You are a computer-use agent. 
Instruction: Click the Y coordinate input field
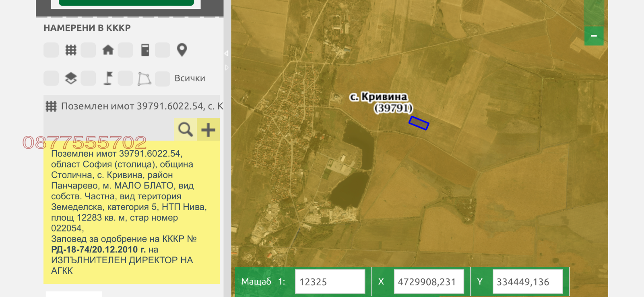click(527, 282)
